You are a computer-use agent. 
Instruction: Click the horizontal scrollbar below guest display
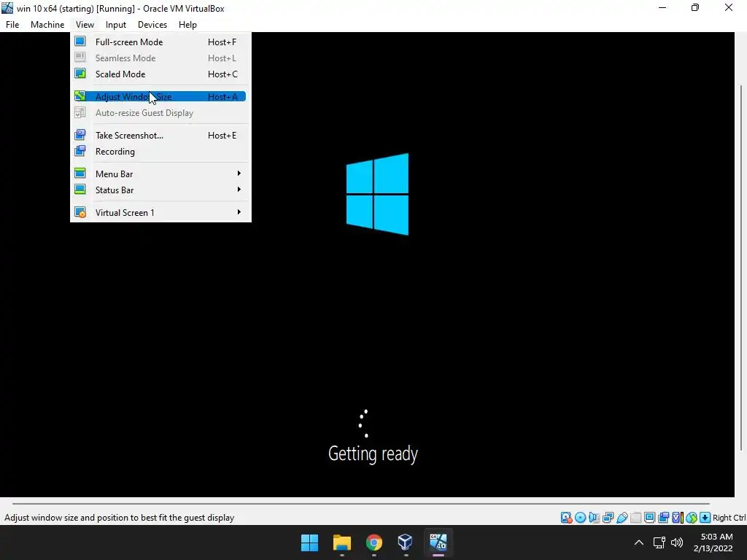tap(360, 503)
